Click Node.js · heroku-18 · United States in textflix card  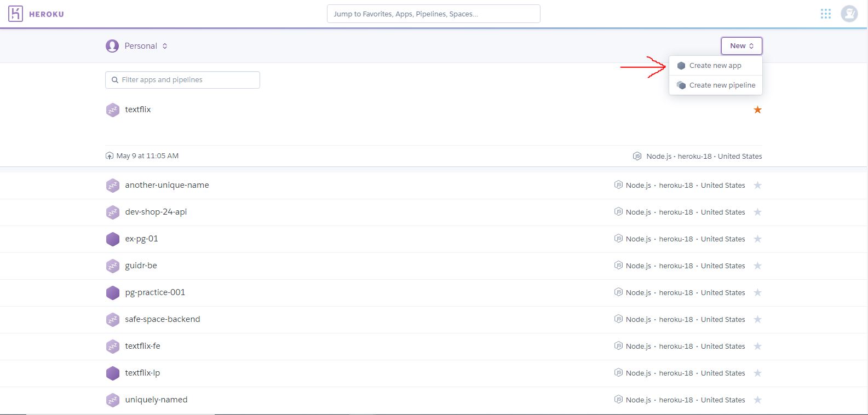coord(704,156)
